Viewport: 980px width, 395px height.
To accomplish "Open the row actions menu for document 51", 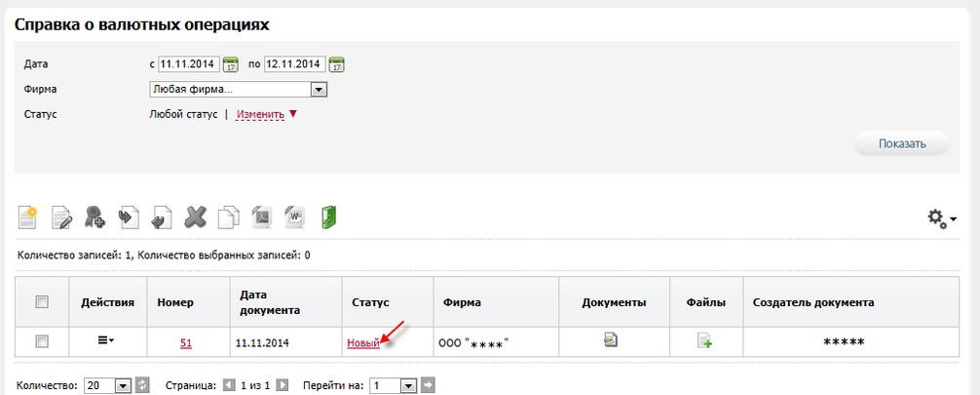I will [104, 340].
